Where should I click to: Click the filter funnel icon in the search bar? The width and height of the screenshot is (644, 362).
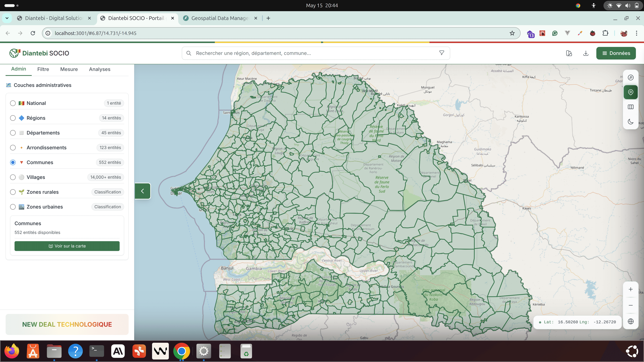(x=442, y=53)
